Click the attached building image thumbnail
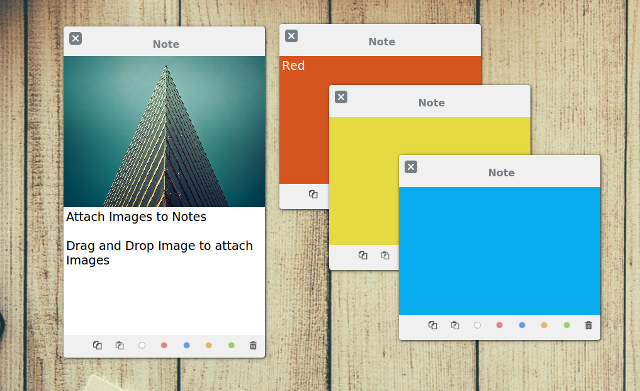Viewport: 640px width, 391px height. click(x=164, y=131)
